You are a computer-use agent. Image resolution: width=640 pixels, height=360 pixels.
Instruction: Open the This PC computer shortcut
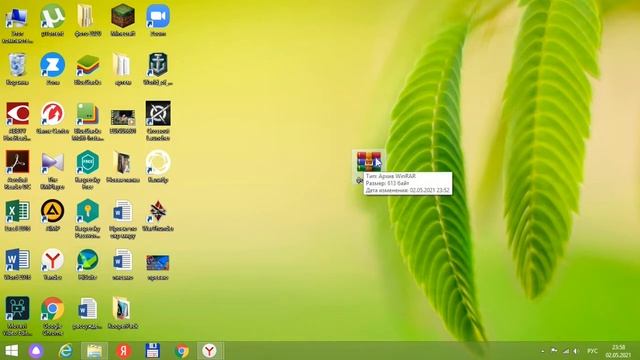[x=17, y=18]
